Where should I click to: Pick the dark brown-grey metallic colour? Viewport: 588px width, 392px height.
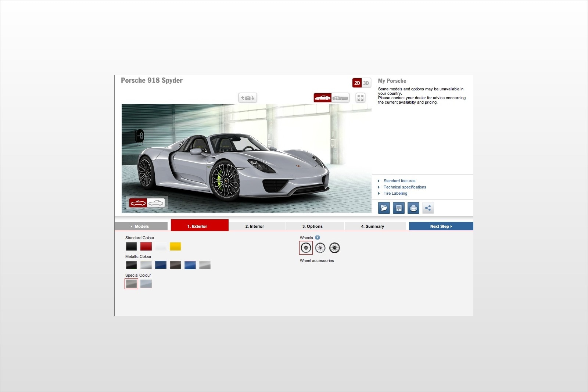point(175,265)
